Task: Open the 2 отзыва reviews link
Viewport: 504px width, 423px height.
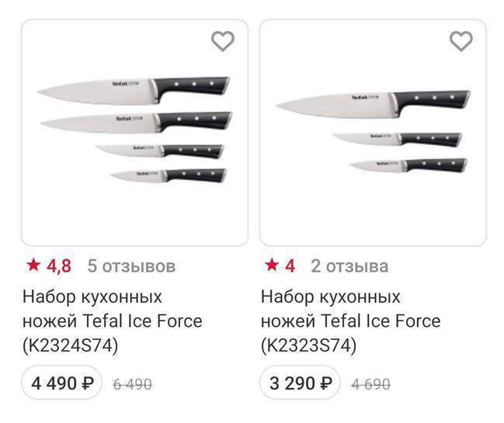Action: (349, 267)
